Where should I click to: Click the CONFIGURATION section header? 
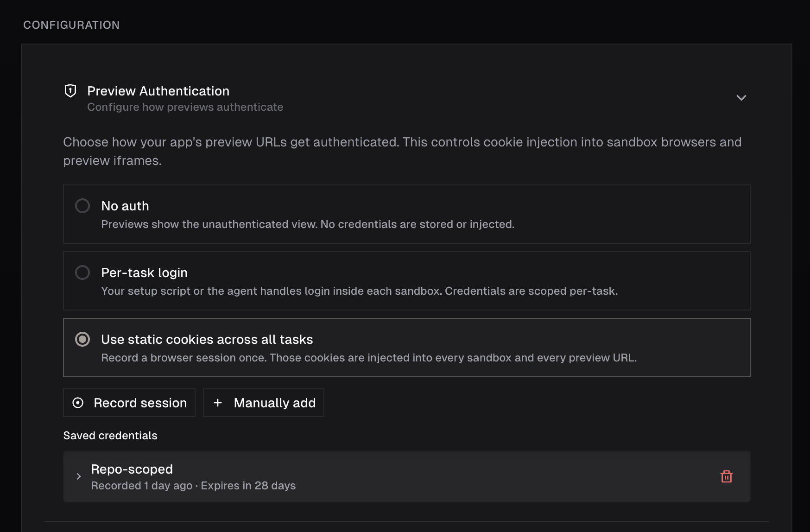[x=71, y=25]
